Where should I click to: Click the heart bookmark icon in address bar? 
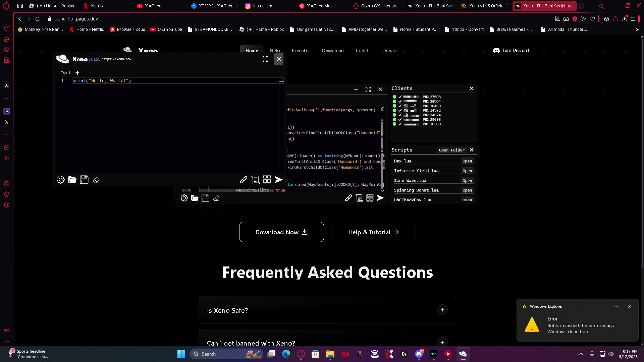(592, 19)
